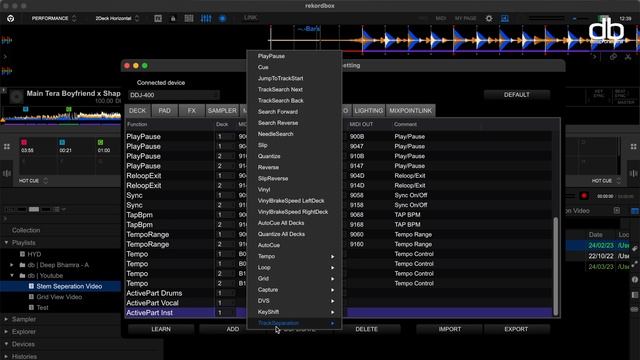Open the Grid View Video playlist
The height and width of the screenshot is (360, 640).
coord(59,297)
